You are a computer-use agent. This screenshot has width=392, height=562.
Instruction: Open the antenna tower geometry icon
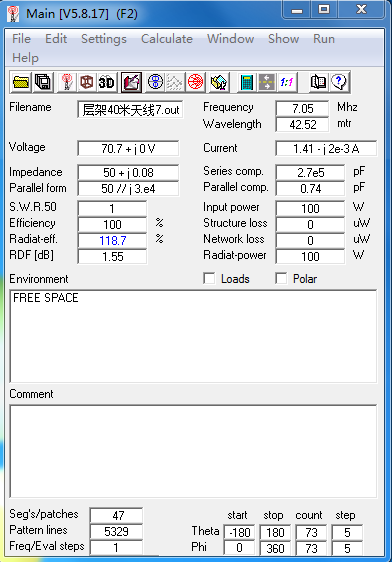pos(67,82)
